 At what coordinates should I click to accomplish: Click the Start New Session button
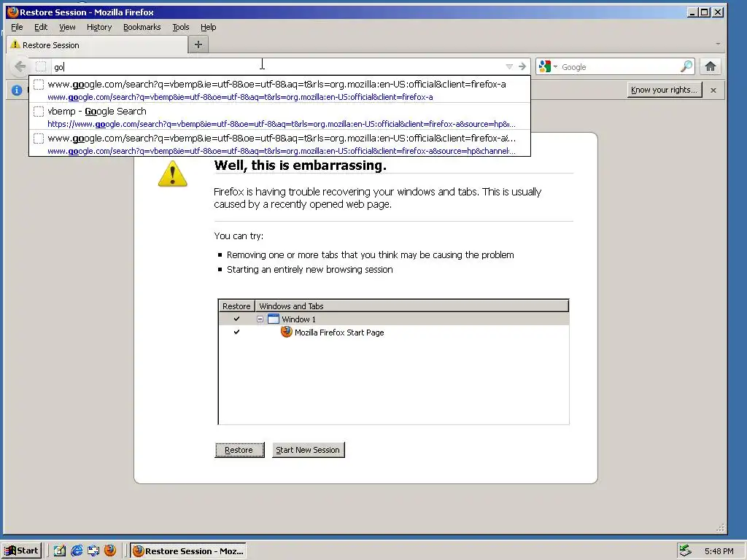(x=309, y=450)
